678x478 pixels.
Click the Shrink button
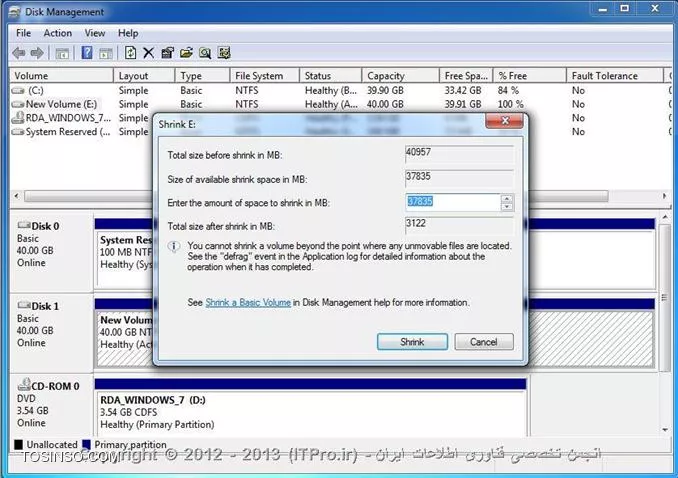[412, 342]
